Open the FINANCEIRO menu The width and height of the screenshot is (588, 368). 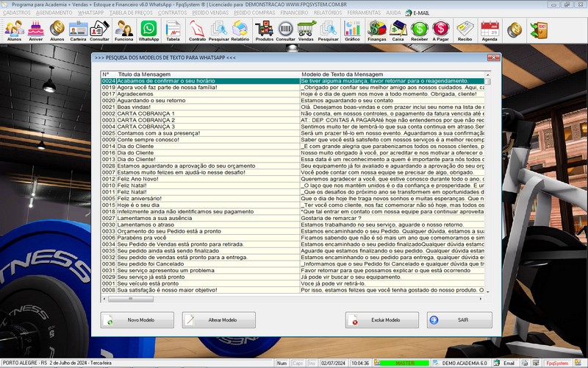click(x=294, y=13)
